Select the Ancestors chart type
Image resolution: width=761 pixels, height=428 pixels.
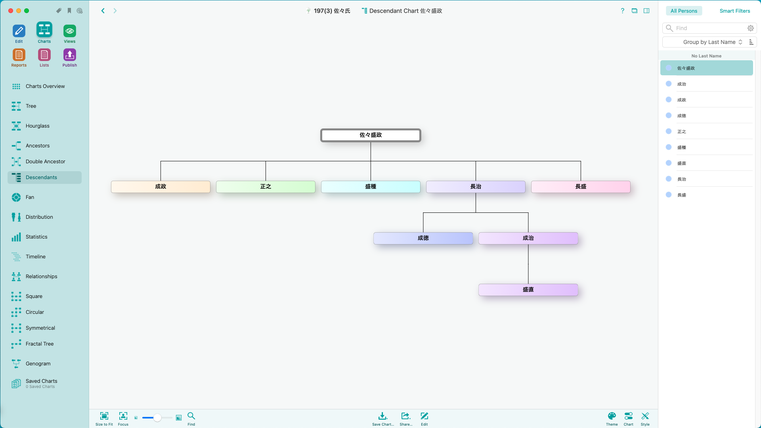click(45, 146)
